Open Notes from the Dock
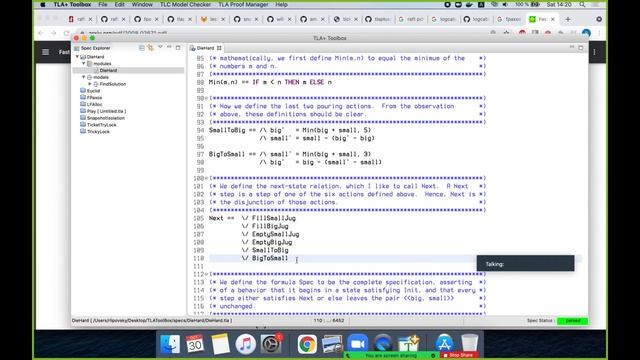This screenshot has width=640, height=360. coord(220,344)
